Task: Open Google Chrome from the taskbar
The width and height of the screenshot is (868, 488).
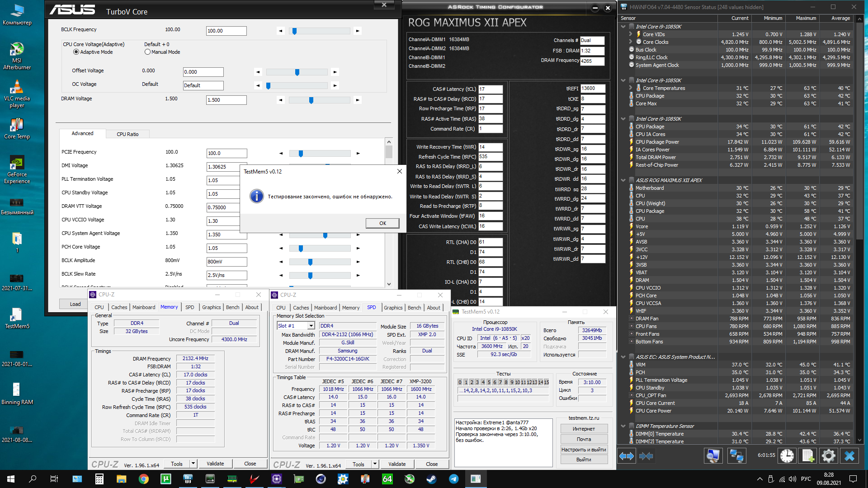Action: click(x=144, y=479)
